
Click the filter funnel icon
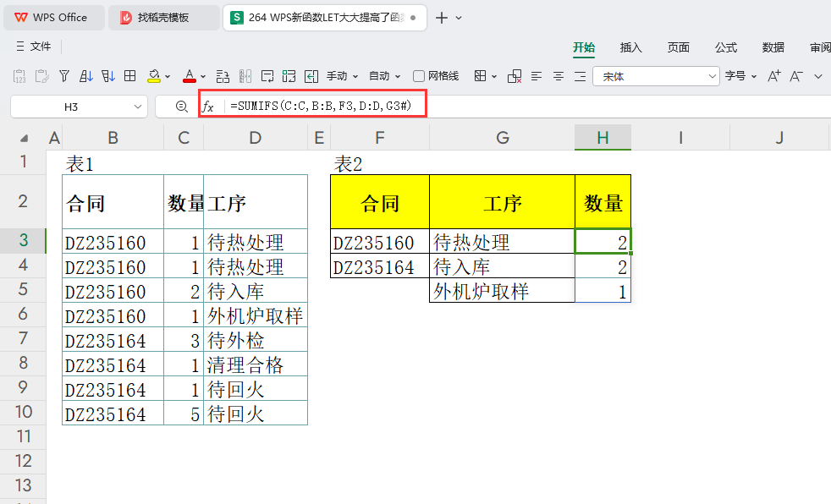[x=64, y=76]
